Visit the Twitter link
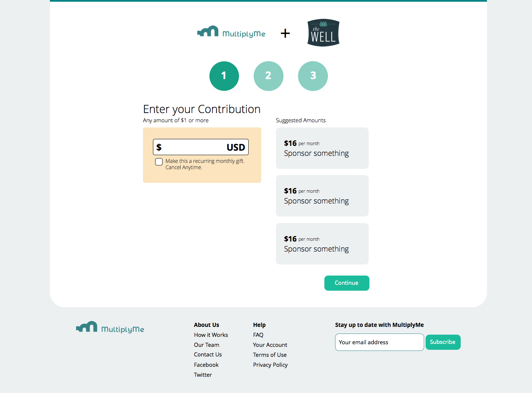The width and height of the screenshot is (532, 393). [203, 375]
